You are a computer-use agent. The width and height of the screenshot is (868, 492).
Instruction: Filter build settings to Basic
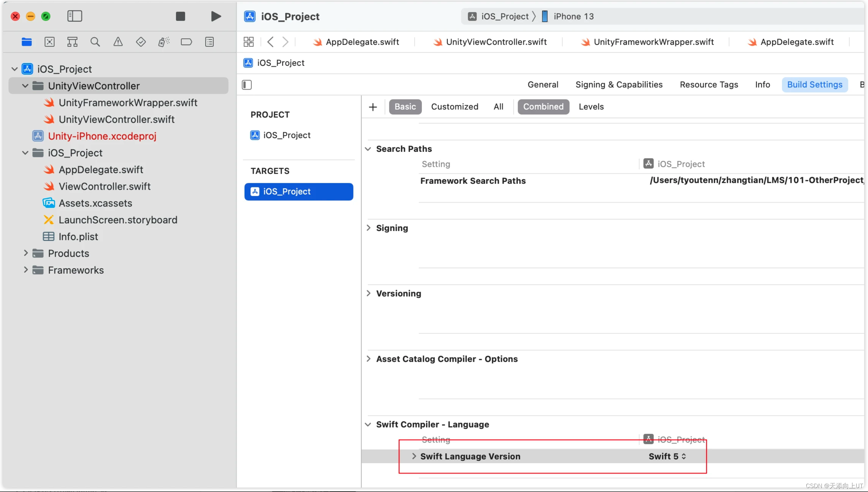(405, 107)
